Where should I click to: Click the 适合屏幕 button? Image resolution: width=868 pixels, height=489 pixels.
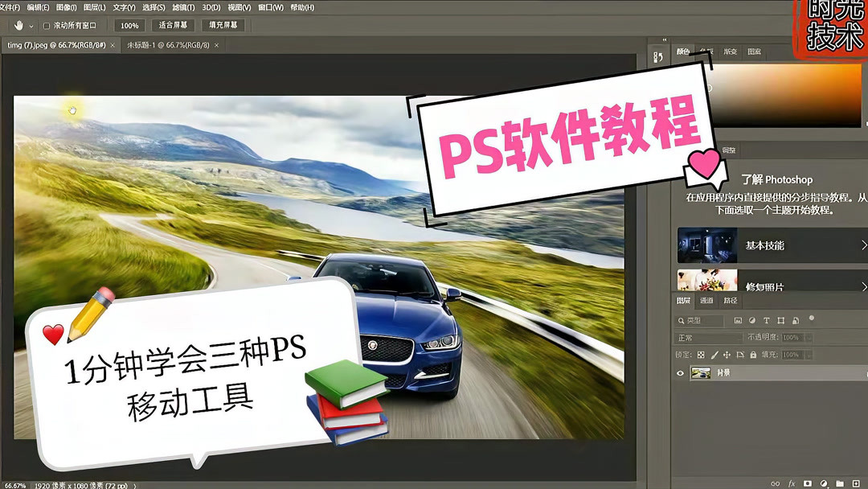pos(175,25)
